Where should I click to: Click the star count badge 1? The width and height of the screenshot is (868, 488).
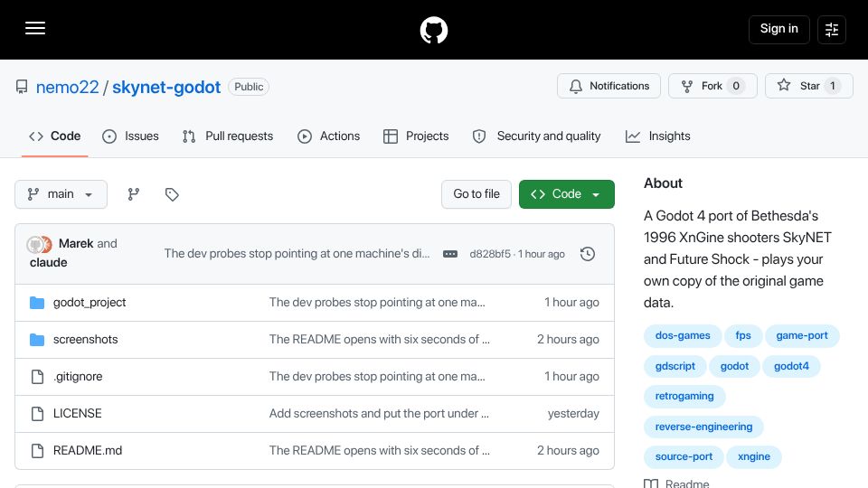click(x=832, y=86)
